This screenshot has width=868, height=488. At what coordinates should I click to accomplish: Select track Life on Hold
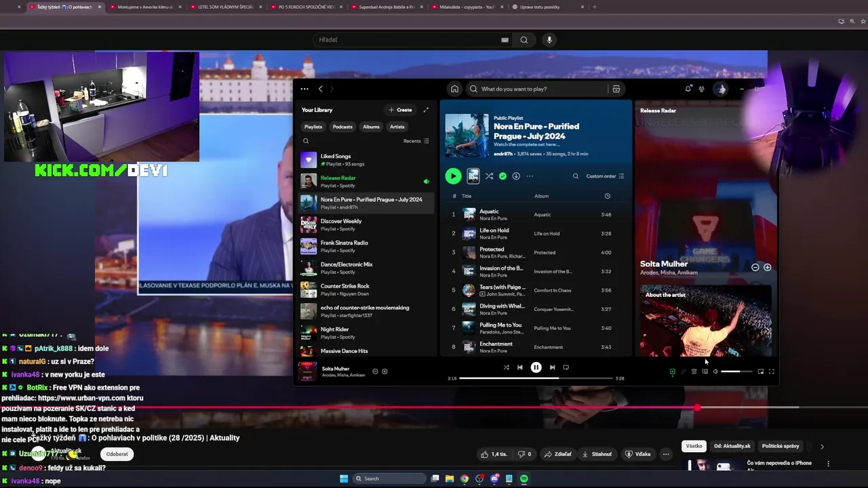coord(536,233)
